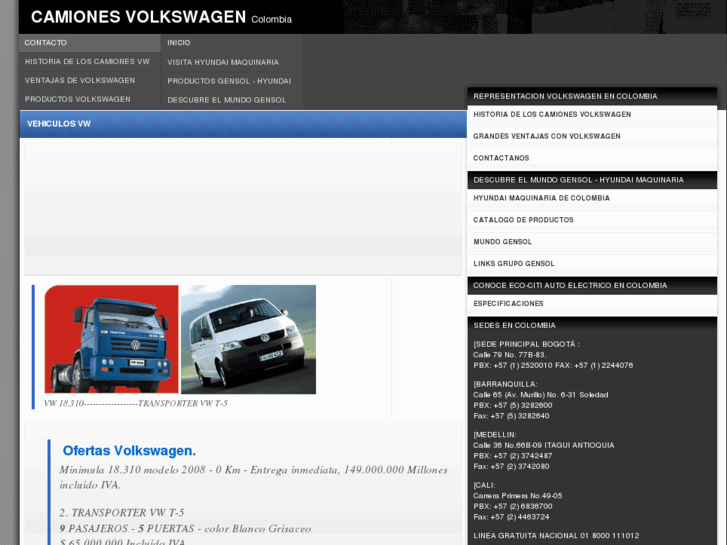
Task: Click CONTACTANOS in the sidebar
Action: click(x=592, y=158)
